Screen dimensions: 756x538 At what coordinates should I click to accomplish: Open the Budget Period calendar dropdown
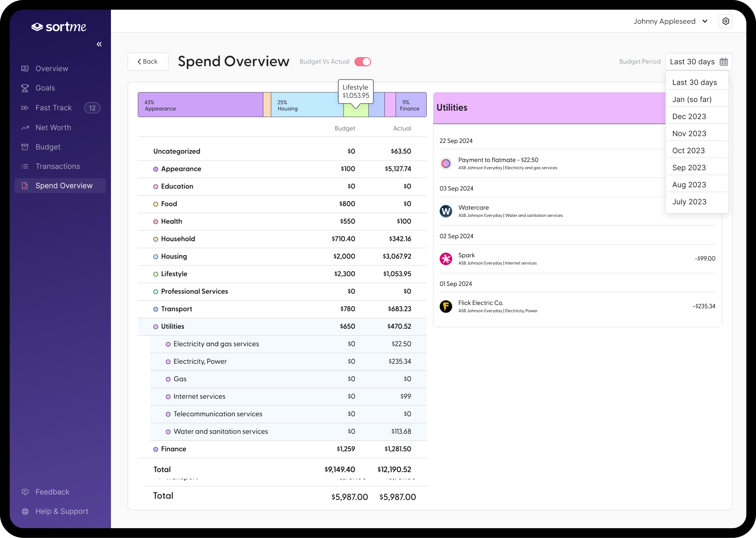point(699,62)
